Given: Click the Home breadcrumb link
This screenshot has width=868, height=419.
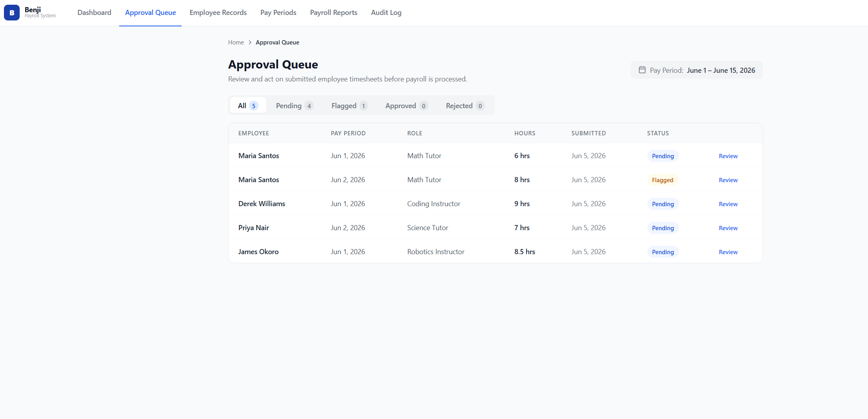Looking at the screenshot, I should pyautogui.click(x=236, y=42).
